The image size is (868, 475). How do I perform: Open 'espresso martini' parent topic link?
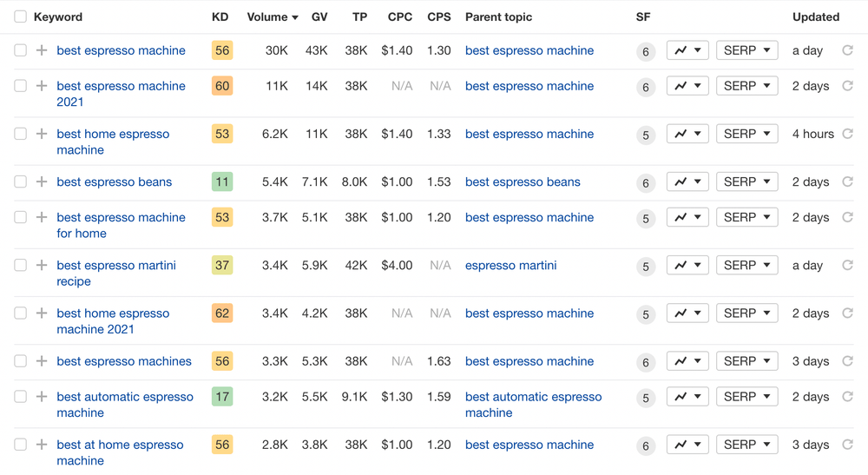pyautogui.click(x=510, y=265)
